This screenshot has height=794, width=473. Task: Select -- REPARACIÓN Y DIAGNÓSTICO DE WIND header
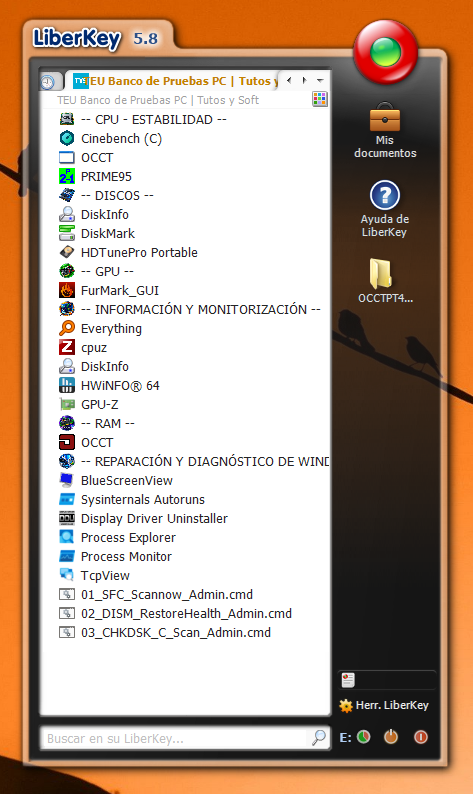[205, 461]
